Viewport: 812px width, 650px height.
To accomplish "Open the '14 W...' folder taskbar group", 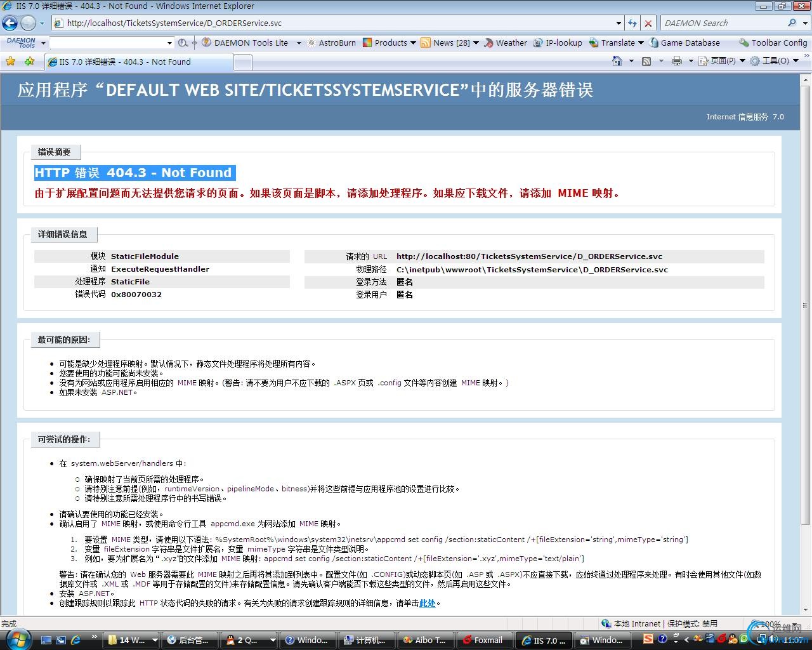I will pyautogui.click(x=131, y=640).
